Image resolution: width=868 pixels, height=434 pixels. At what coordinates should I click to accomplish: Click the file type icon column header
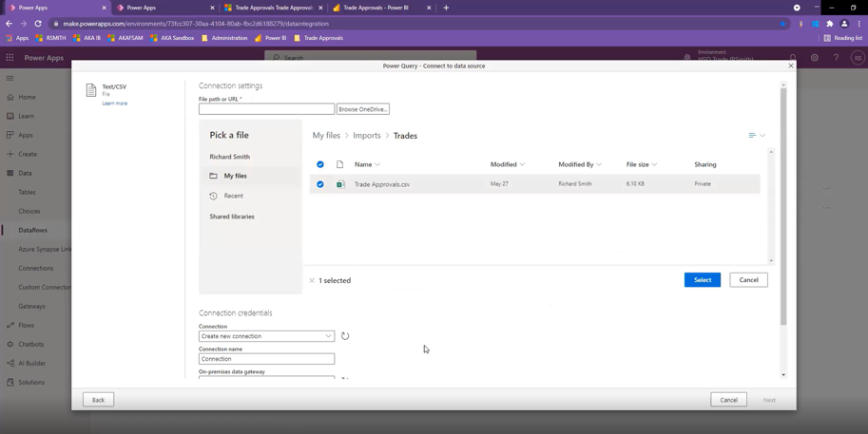coord(340,164)
